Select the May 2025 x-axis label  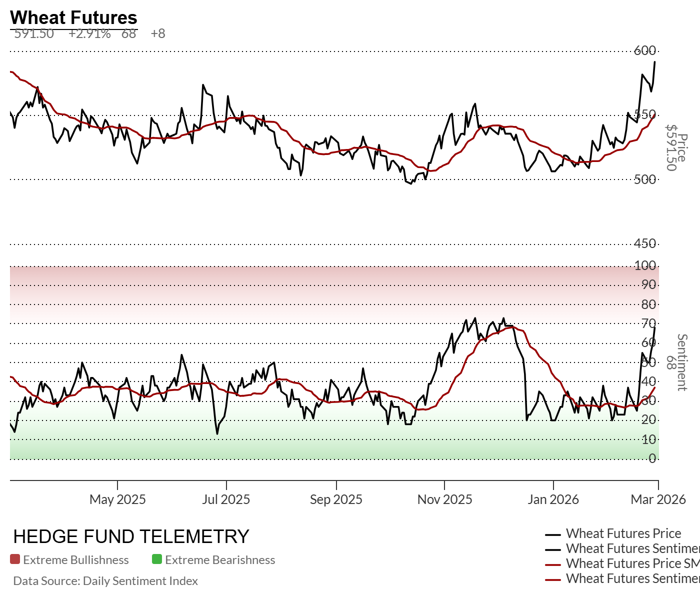click(x=117, y=499)
